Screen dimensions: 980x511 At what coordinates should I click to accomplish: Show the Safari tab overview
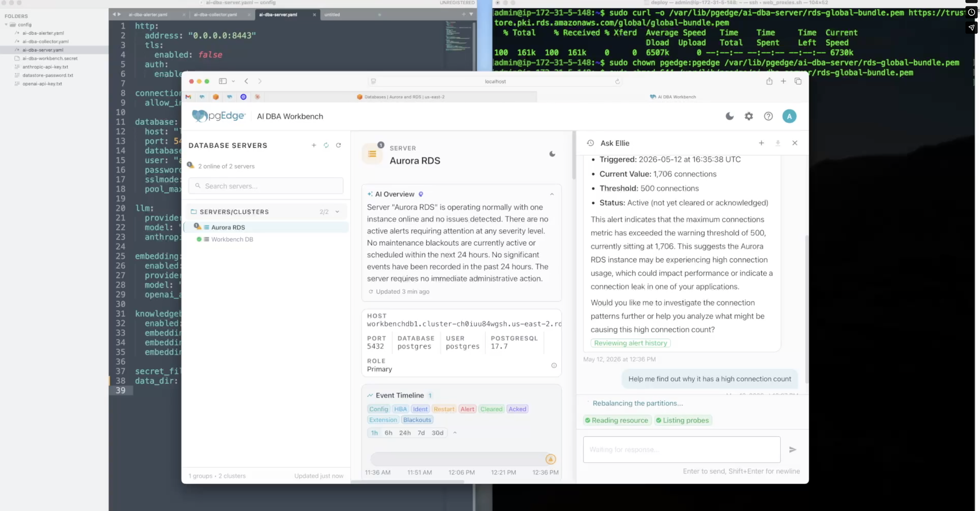[x=798, y=81]
